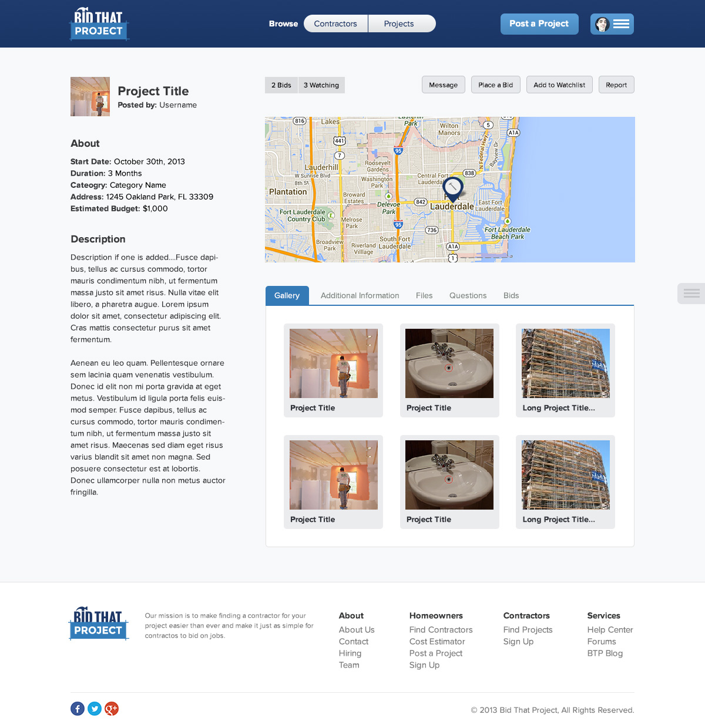
Task: Click the Bid That Project header logo
Action: 99,23
